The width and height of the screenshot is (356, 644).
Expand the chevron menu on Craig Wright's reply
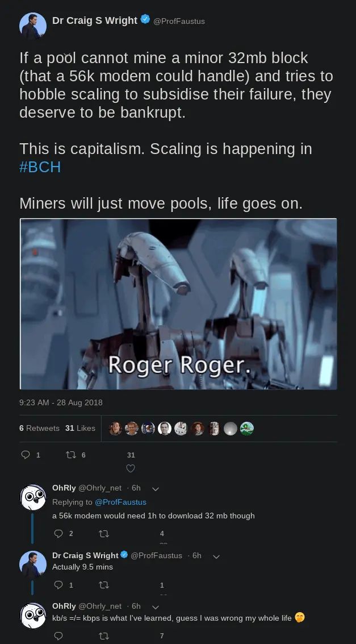click(216, 556)
